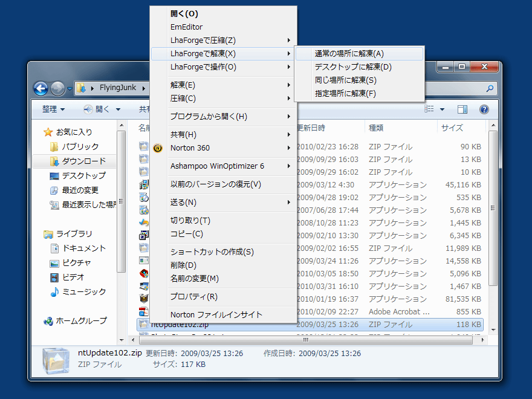This screenshot has width=532, height=399.
Task: Open ミュージック library
Action: 78,292
